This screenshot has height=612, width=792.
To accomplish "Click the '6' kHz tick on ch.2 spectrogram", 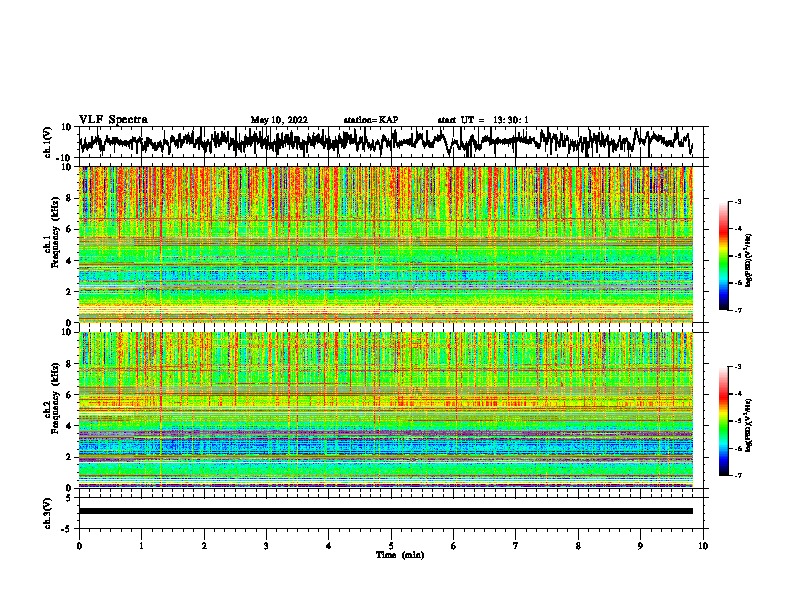I will pyautogui.click(x=69, y=395).
